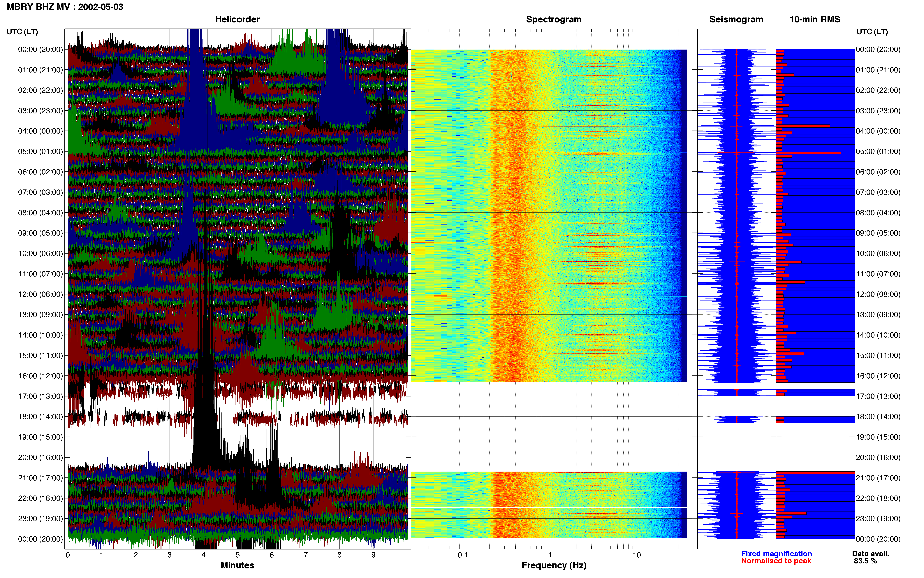Click the '83.5 %' data availability value
This screenshot has height=578, width=924.
coord(865,561)
